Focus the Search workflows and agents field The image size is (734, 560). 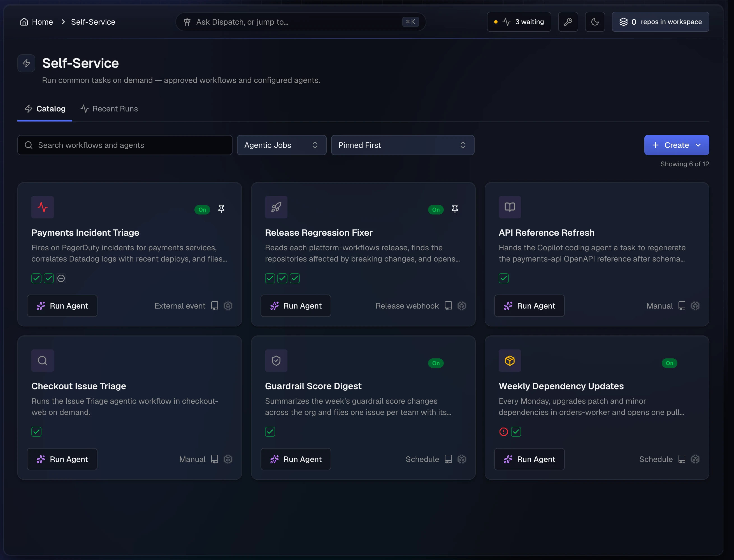[x=125, y=145]
